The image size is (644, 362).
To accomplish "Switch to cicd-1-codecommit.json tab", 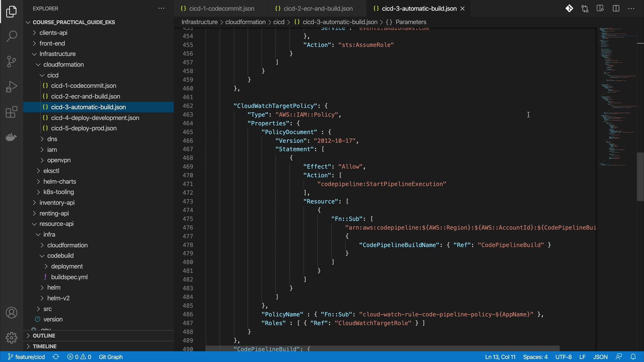I will click(221, 8).
